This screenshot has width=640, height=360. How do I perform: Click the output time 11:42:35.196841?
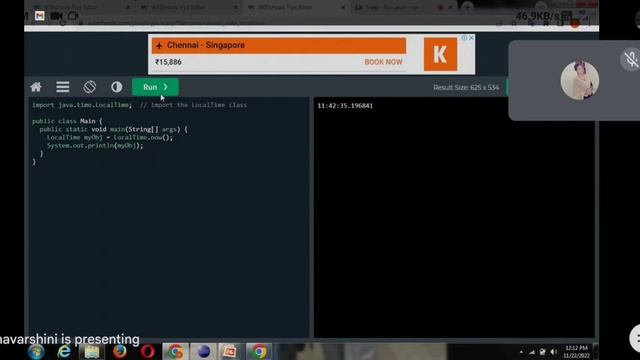click(345, 106)
